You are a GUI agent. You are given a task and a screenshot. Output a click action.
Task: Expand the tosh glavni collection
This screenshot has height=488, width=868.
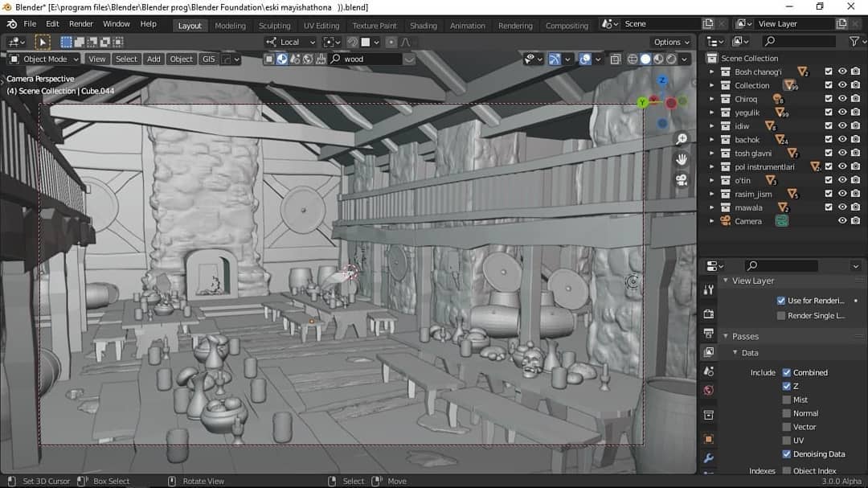[x=712, y=154]
